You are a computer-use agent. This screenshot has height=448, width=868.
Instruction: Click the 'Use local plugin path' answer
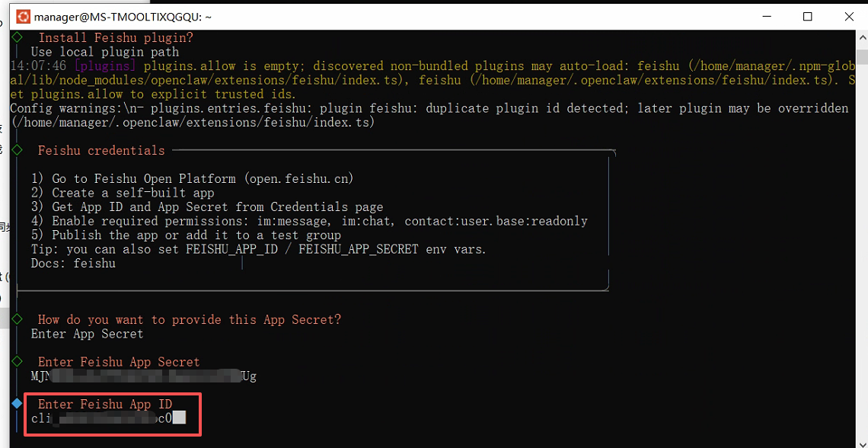pyautogui.click(x=105, y=52)
